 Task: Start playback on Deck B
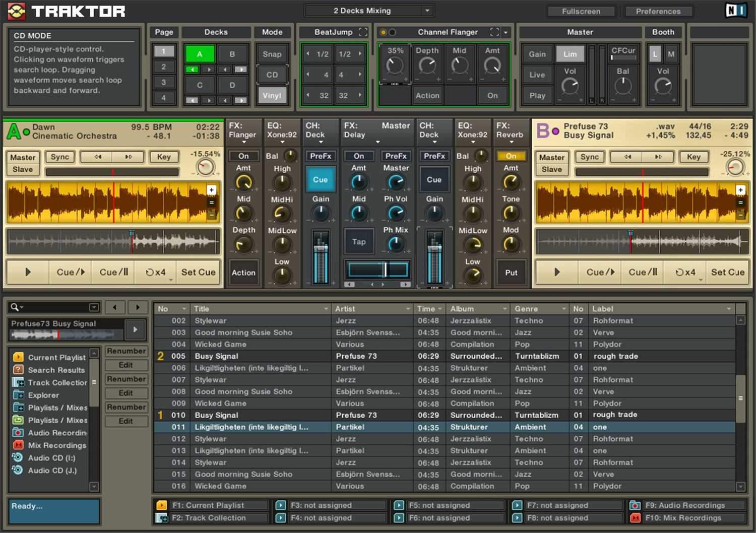(557, 272)
